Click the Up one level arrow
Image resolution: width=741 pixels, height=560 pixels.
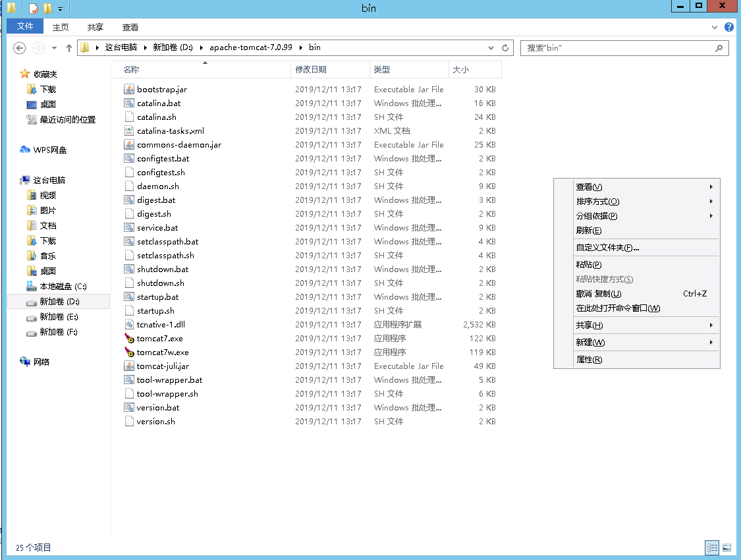tap(69, 48)
